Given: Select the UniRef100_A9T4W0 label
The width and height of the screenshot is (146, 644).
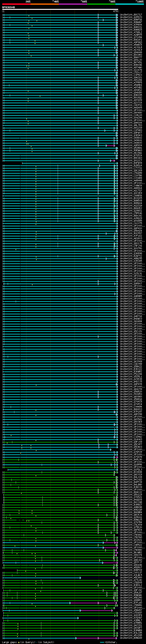Looking at the screenshot, I should tap(131, 67).
